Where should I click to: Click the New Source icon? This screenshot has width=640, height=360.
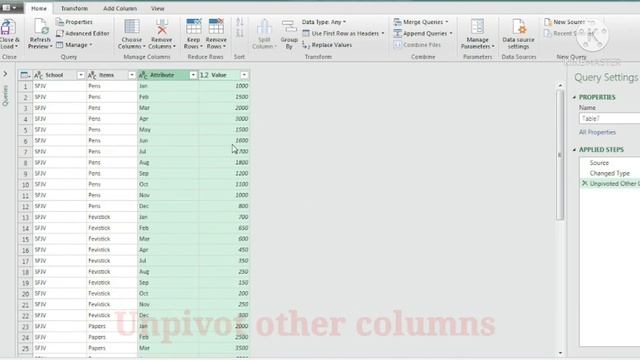(x=548, y=22)
